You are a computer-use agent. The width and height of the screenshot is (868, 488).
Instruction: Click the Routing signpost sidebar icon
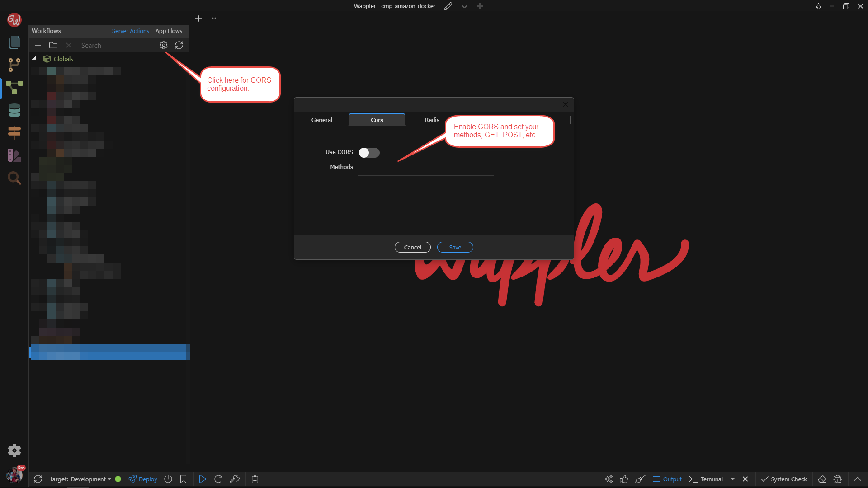pyautogui.click(x=14, y=132)
